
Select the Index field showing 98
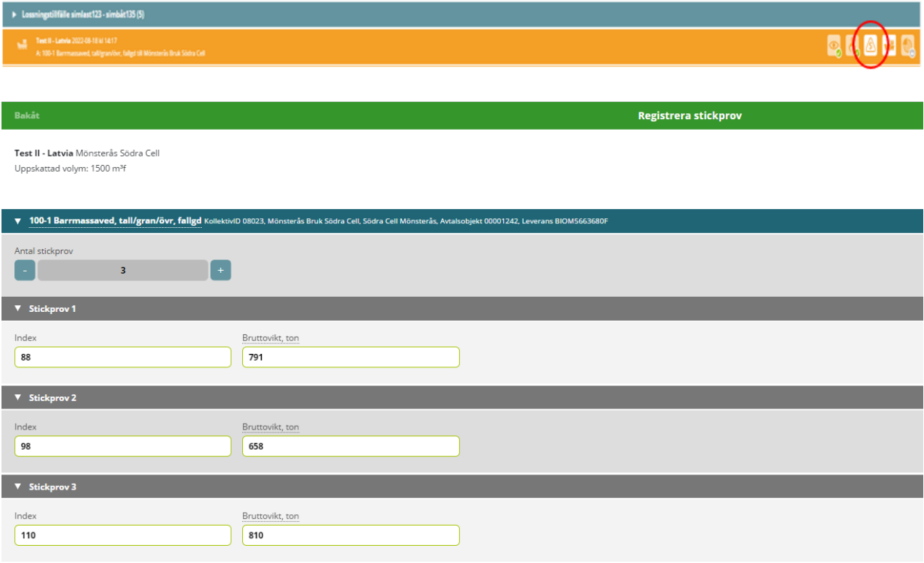tap(123, 447)
